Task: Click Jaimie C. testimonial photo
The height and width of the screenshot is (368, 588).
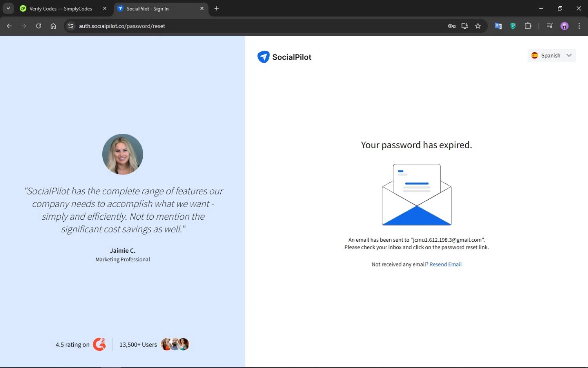Action: [123, 154]
